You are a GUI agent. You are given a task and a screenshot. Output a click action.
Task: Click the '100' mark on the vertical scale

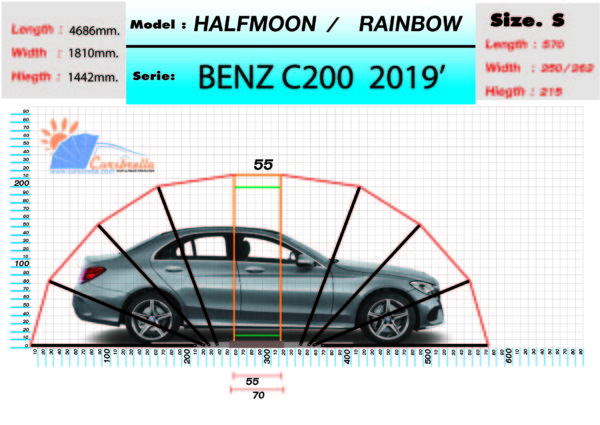(x=22, y=264)
